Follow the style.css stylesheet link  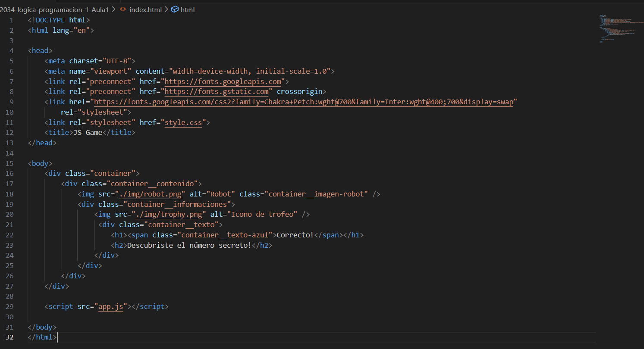pos(183,122)
